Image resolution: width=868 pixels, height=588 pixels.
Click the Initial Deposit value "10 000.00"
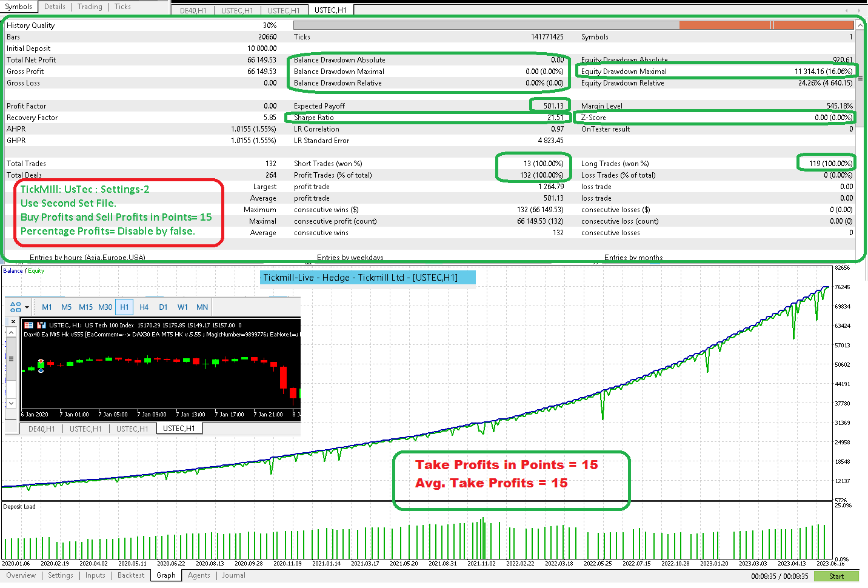point(262,48)
